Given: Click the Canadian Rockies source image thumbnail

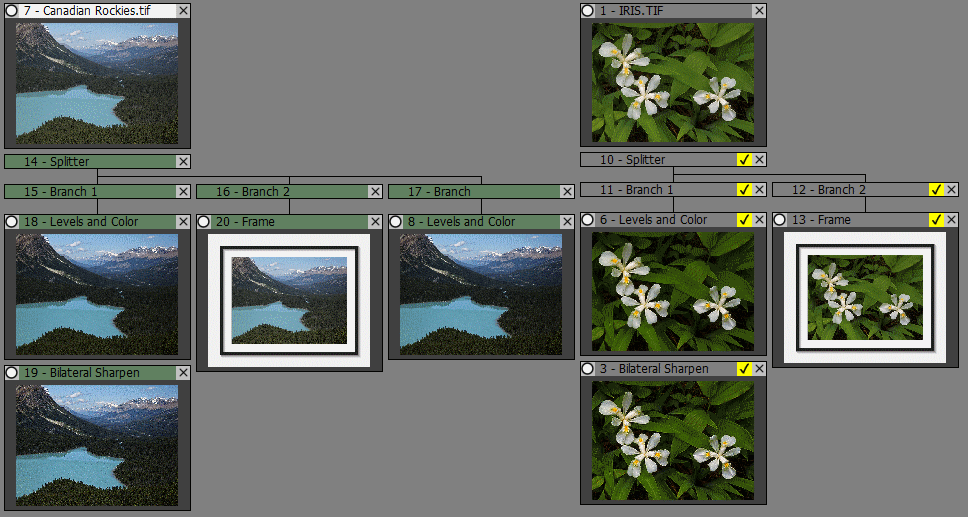Looking at the screenshot, I should [97, 83].
